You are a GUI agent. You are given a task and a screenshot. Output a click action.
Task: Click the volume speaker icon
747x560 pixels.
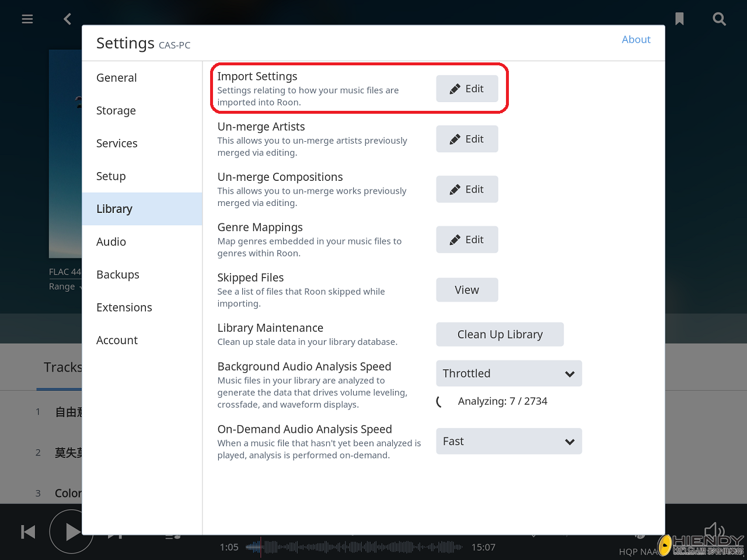tap(714, 531)
